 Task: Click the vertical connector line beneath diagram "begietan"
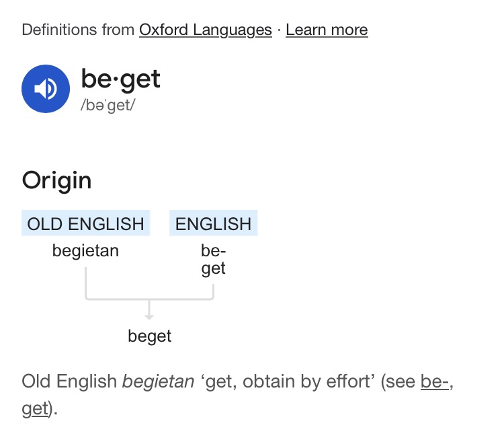coord(85,281)
